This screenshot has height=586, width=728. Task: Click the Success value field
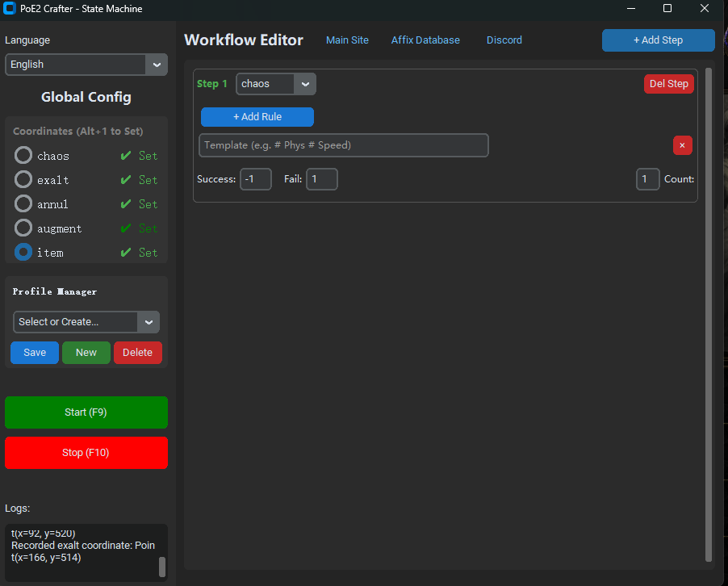(x=255, y=179)
